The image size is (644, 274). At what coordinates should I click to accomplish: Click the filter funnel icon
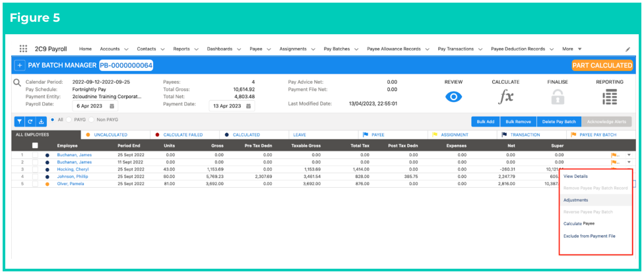(x=19, y=121)
